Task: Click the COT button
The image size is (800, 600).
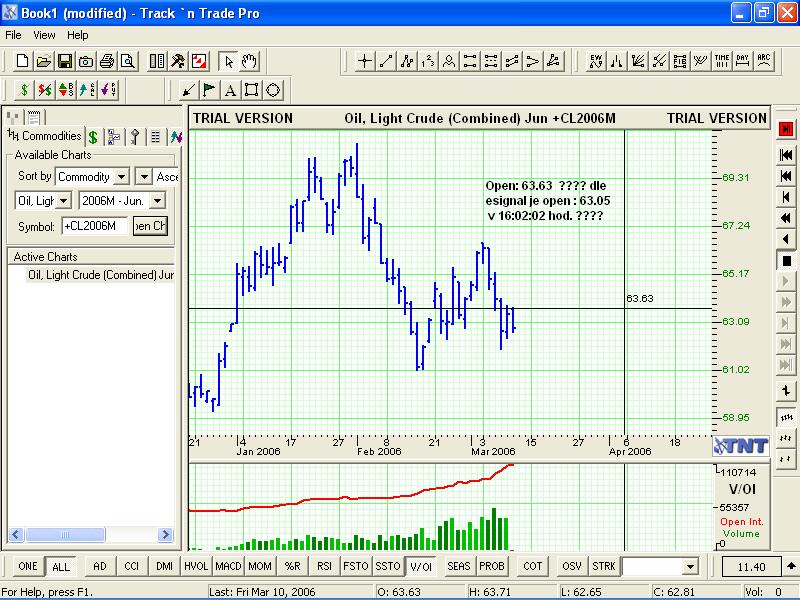Action: (x=532, y=566)
